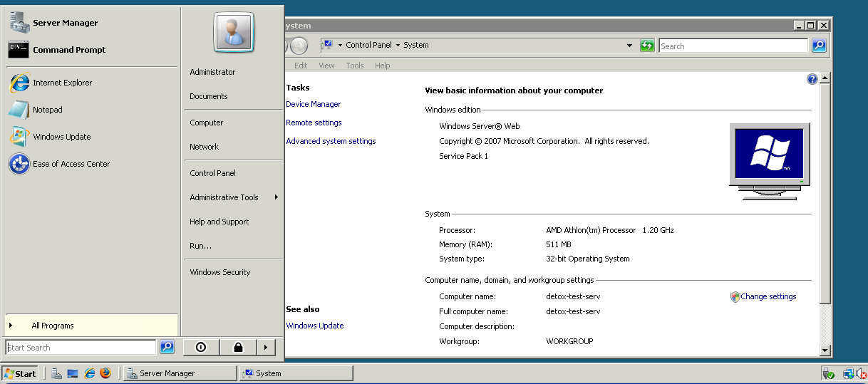Focus the Start Search box
868x384 pixels.
point(81,348)
